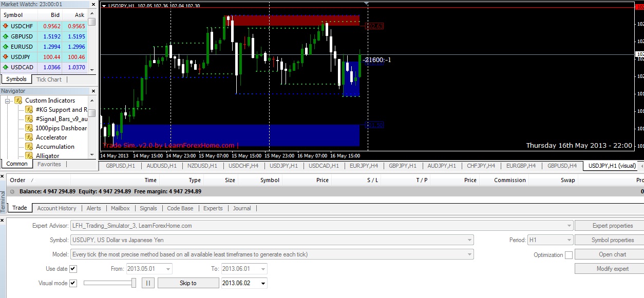Viewport: 644px width, 298px height.
Task: Select the EURJPY,H4 chart tab
Action: (364, 166)
